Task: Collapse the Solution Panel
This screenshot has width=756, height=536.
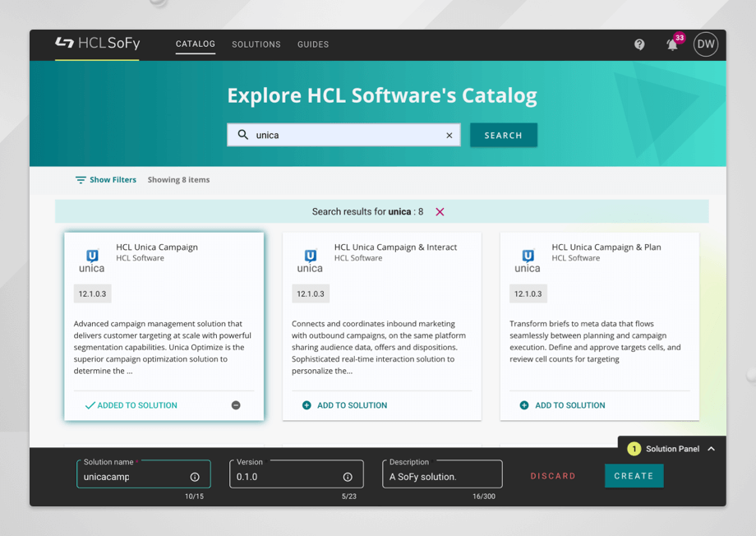Action: [x=712, y=449]
